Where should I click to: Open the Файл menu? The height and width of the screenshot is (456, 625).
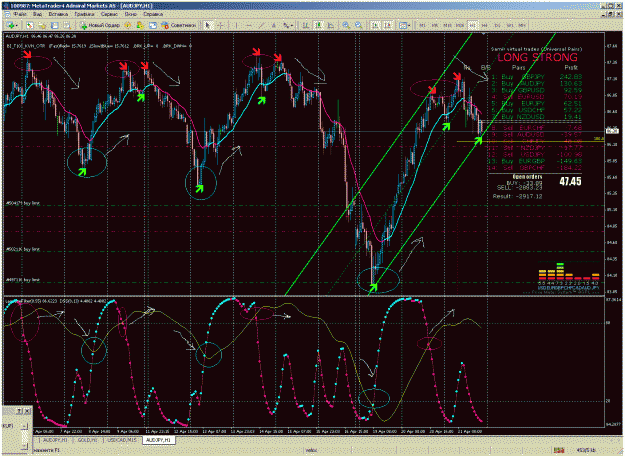click(20, 14)
